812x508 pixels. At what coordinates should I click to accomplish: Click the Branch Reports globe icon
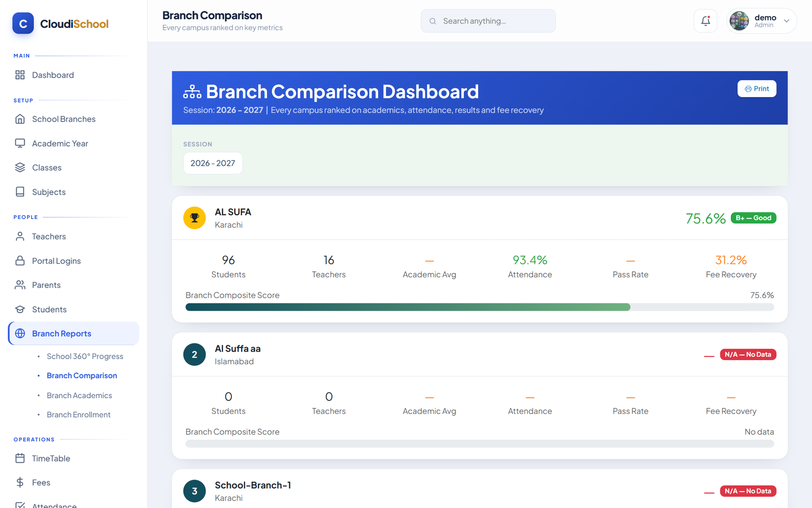pos(20,333)
